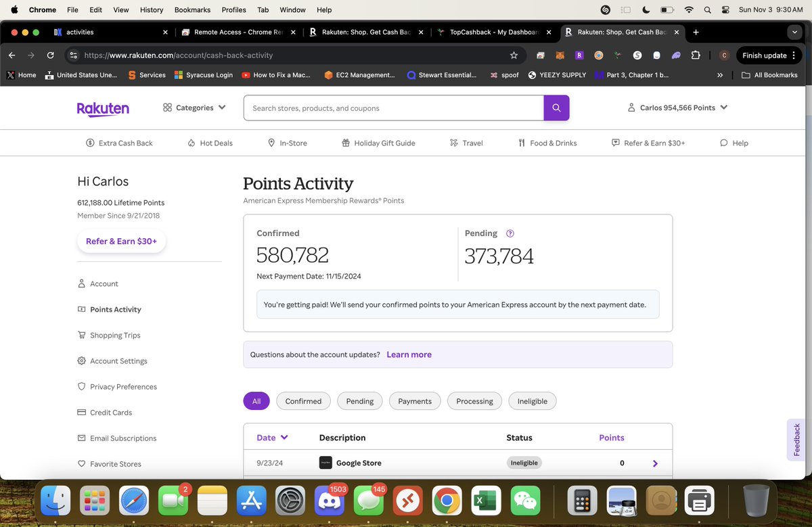This screenshot has height=527, width=812.
Task: Open App Store from the dock
Action: (252, 501)
